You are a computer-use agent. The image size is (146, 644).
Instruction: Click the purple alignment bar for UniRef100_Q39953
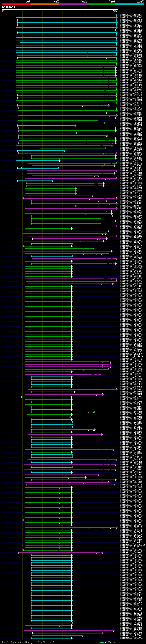(65, 146)
